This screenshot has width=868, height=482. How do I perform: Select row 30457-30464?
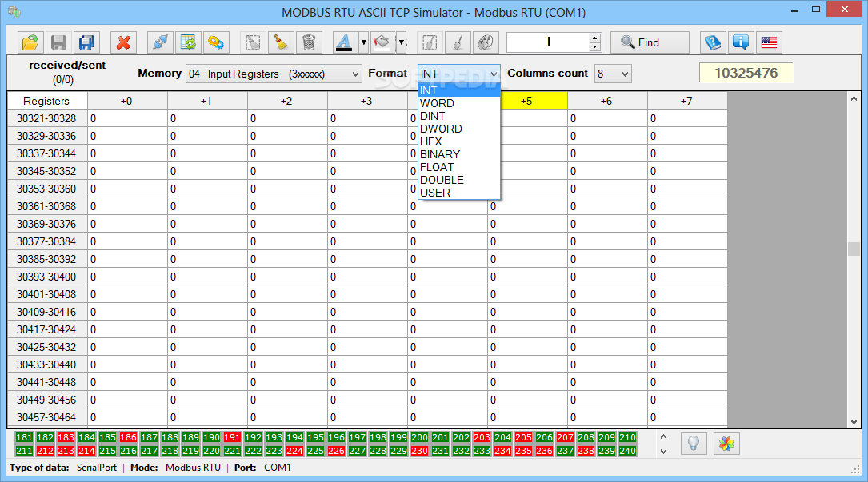tap(46, 417)
